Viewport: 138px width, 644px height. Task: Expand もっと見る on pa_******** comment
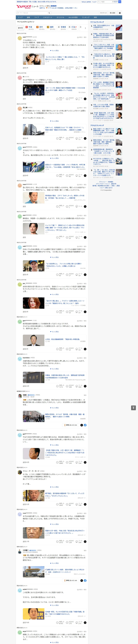[55, 295]
